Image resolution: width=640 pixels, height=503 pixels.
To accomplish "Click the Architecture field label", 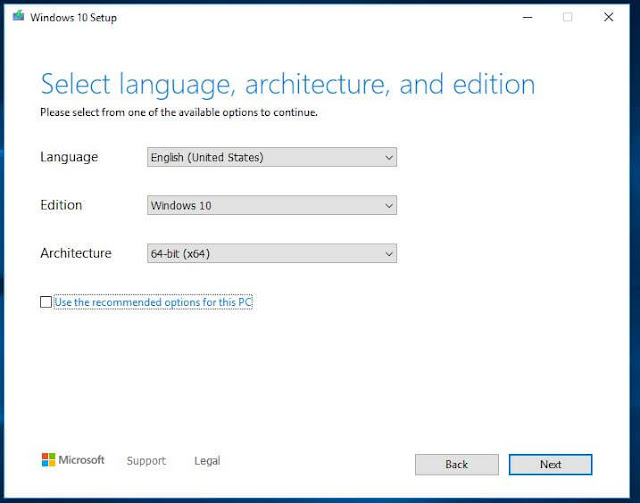I will point(75,253).
